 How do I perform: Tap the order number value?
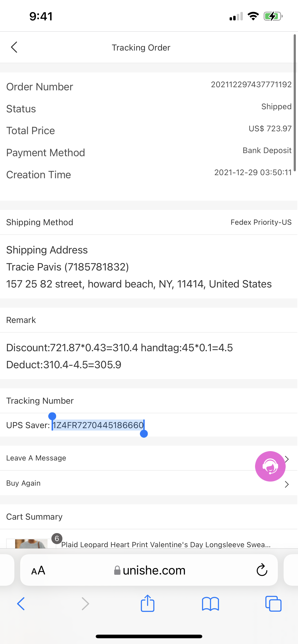(x=251, y=85)
